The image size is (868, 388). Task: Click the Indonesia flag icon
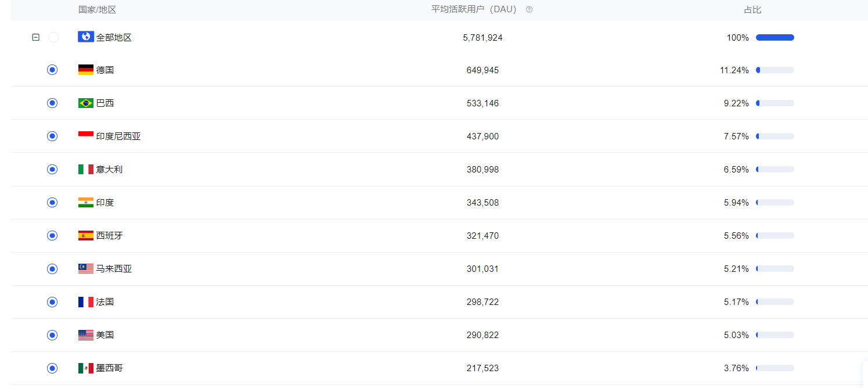[x=85, y=136]
